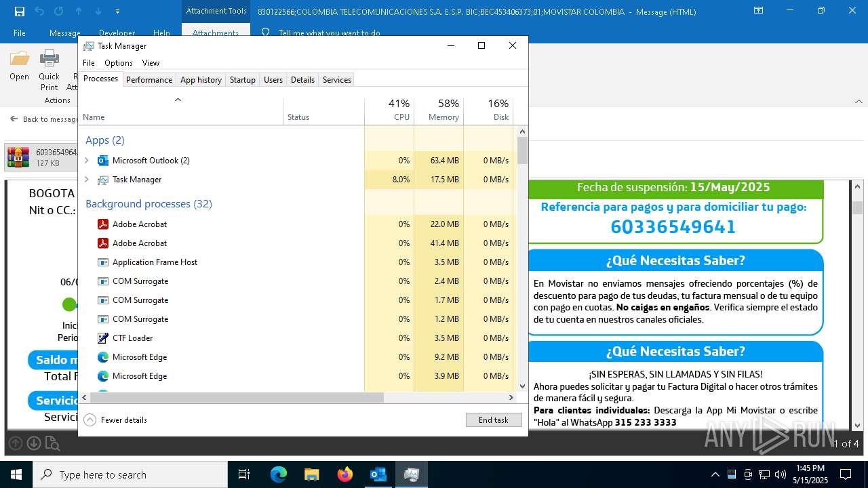Click the PDF preview zoom magnifier icon

coord(52,444)
